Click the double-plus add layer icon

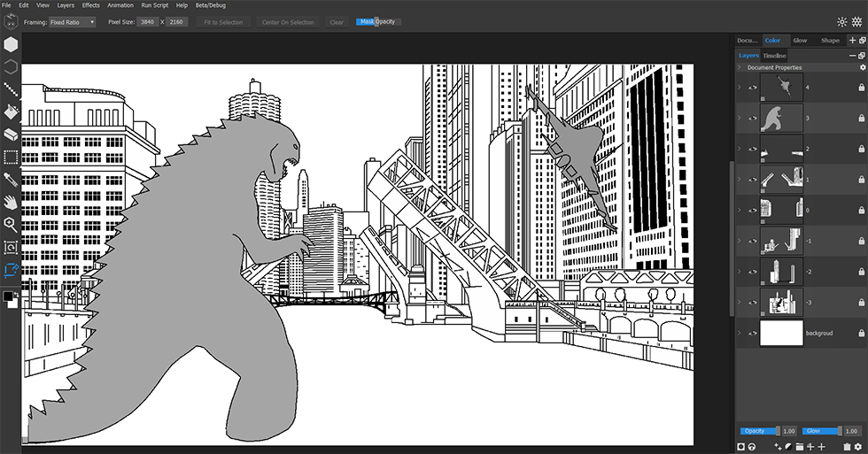point(810,447)
